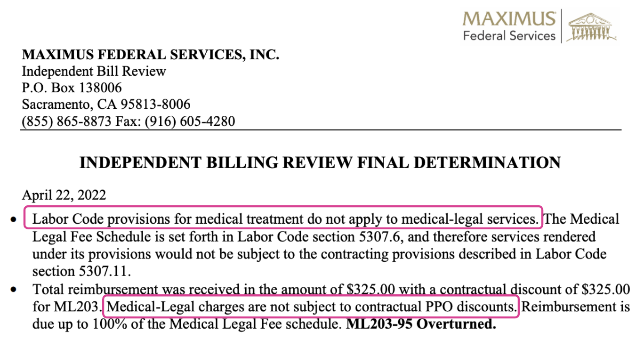Image resolution: width=644 pixels, height=340 pixels.
Task: Select the highlighted 'Medical-Legal charges are not subject' sentence
Action: click(311, 307)
